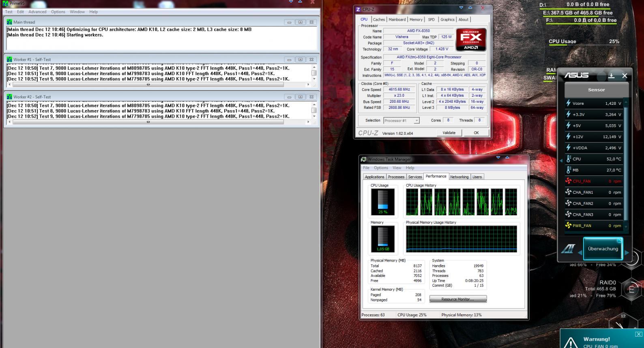
Task: Open the Prime95 Advanced menu
Action: tap(37, 12)
